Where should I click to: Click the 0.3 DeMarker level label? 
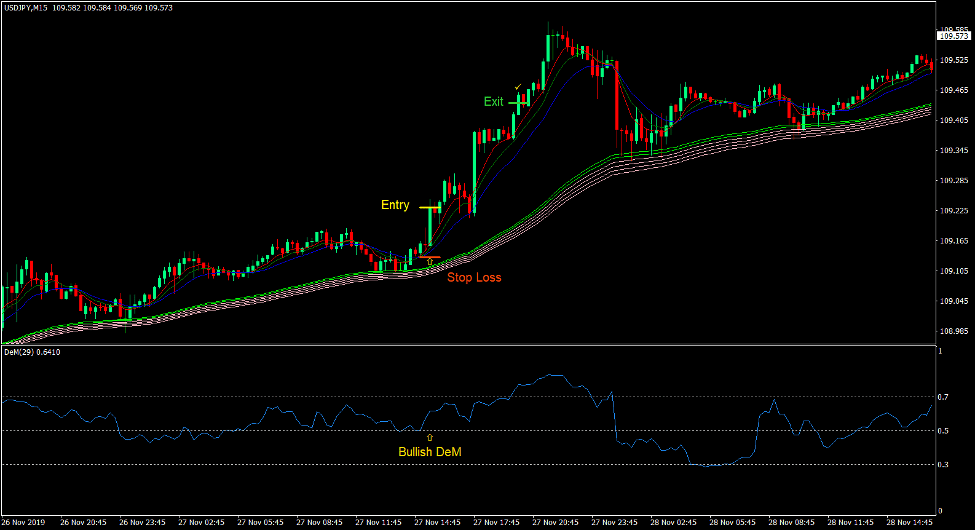[943, 465]
